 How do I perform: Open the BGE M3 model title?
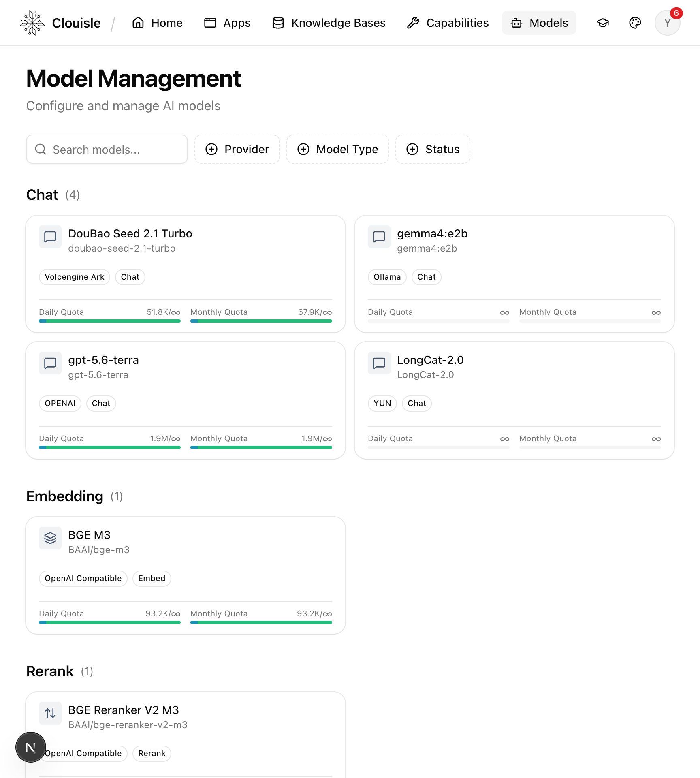tap(89, 535)
